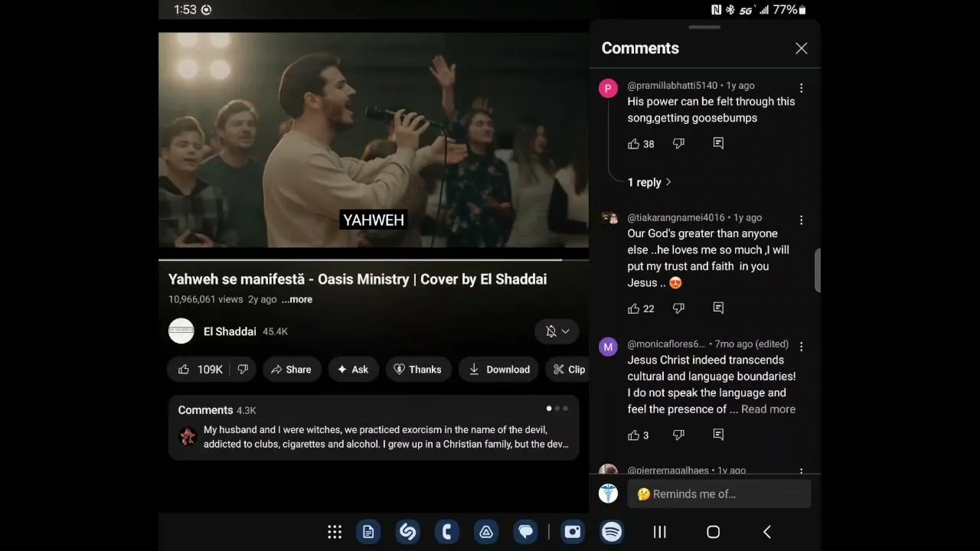Screen dimensions: 980x551
Task: Tap the '10,966,061 views' text
Action: (x=205, y=299)
